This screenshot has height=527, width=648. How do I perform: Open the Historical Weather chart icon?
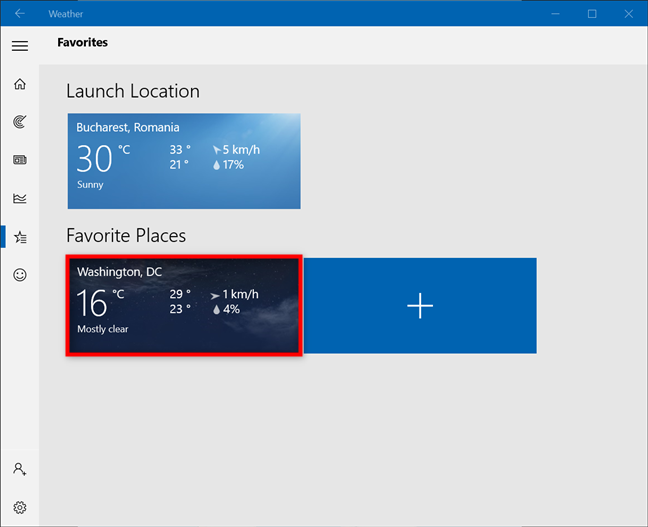[x=19, y=198]
